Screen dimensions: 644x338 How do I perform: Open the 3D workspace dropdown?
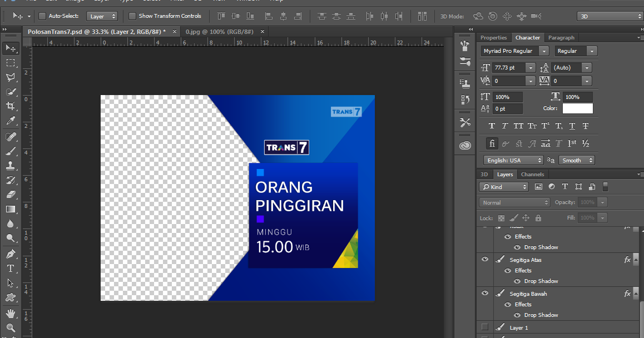pos(610,17)
